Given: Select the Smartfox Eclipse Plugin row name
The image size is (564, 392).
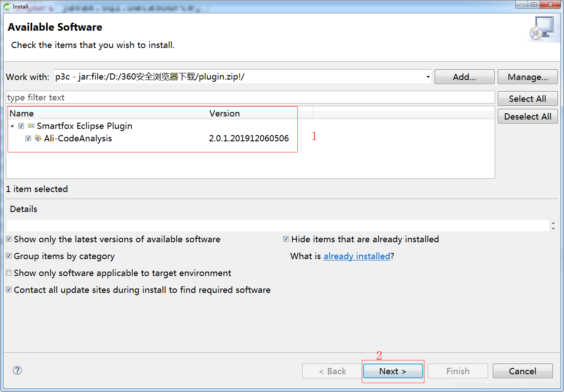Looking at the screenshot, I should point(84,126).
